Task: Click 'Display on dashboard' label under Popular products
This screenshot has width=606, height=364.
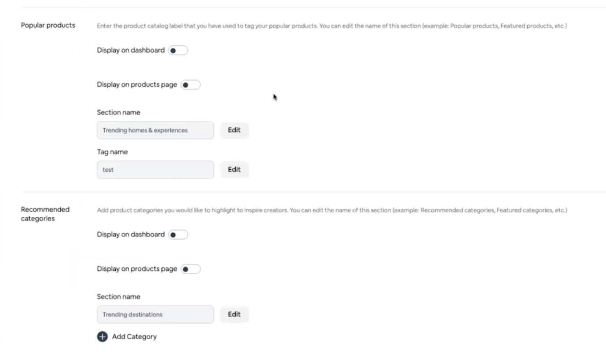Action: (130, 50)
